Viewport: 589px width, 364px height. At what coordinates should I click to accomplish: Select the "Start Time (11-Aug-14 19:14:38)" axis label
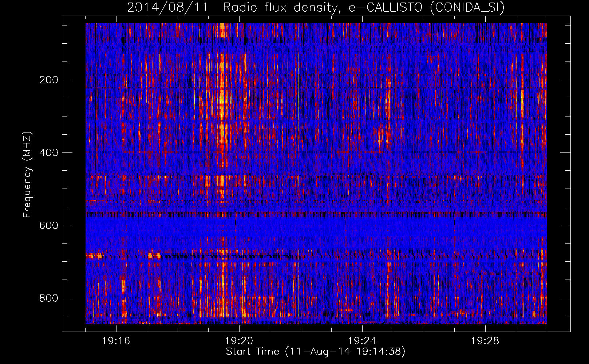[316, 352]
